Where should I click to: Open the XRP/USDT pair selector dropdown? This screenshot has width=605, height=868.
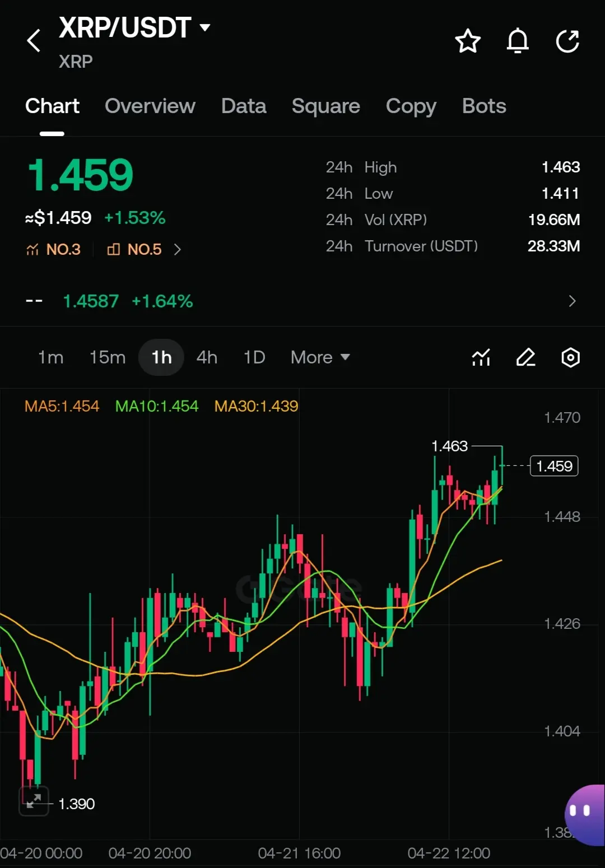pos(134,27)
